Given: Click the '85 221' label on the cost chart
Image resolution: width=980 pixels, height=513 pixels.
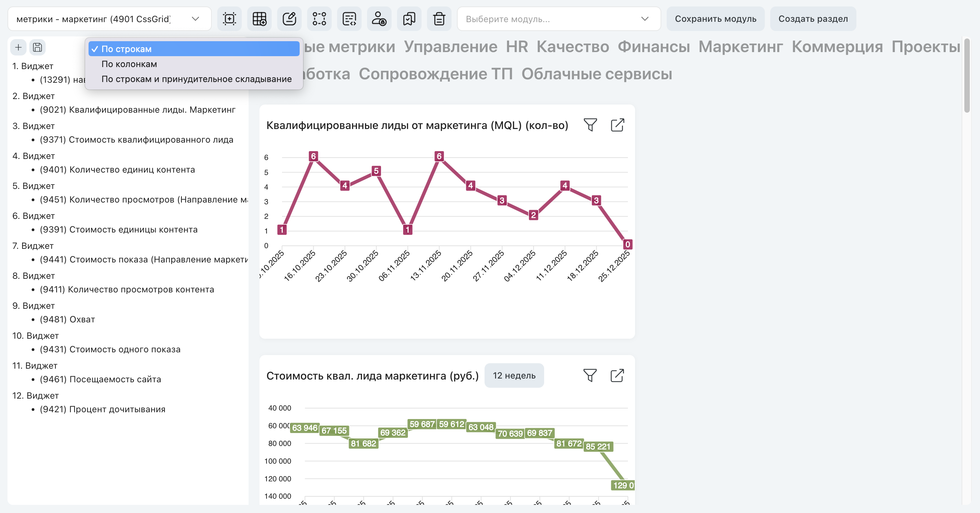Looking at the screenshot, I should (x=598, y=447).
